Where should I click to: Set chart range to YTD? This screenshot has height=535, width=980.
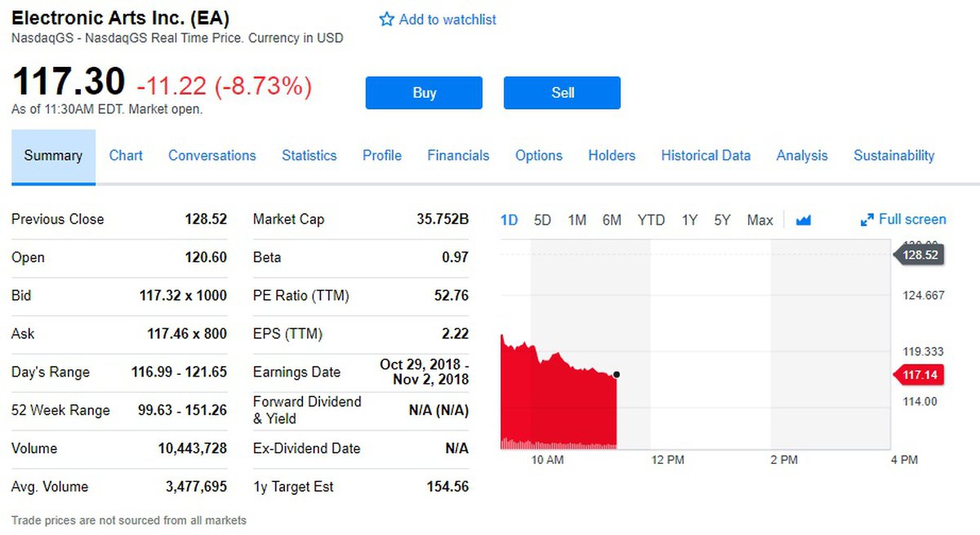coord(651,220)
